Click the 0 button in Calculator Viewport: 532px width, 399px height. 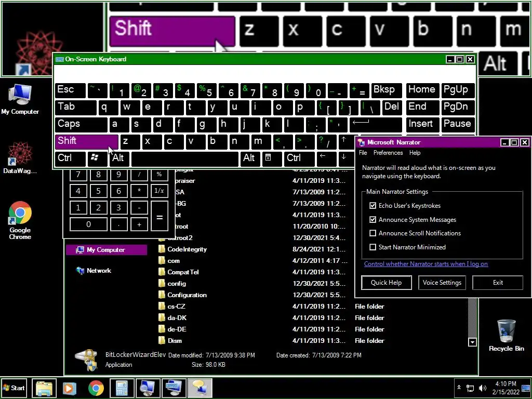click(x=88, y=224)
